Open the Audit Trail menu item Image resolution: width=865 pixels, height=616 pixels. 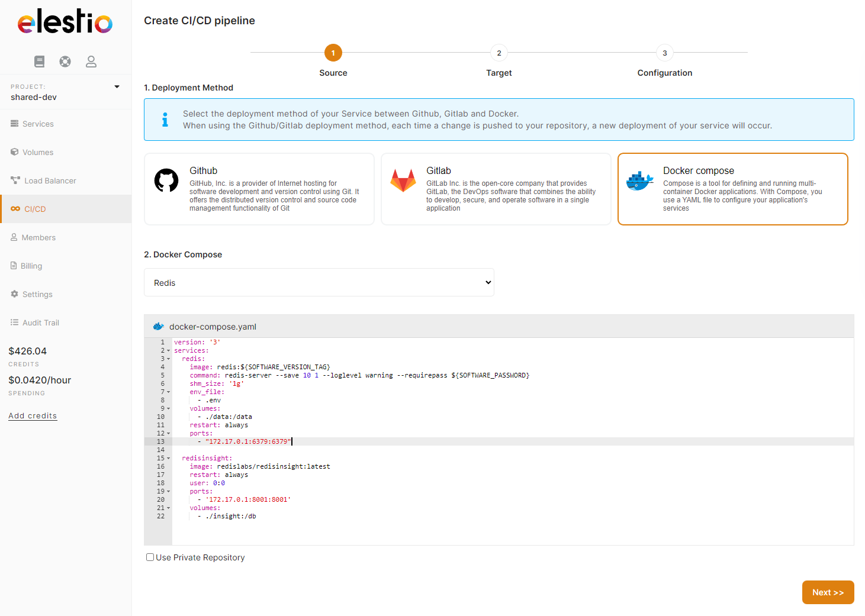coord(40,322)
